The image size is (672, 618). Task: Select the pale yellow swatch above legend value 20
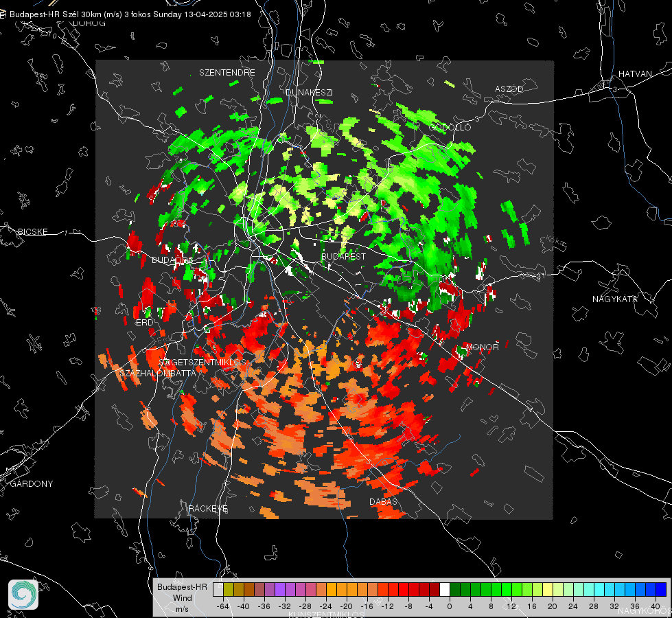[548, 590]
